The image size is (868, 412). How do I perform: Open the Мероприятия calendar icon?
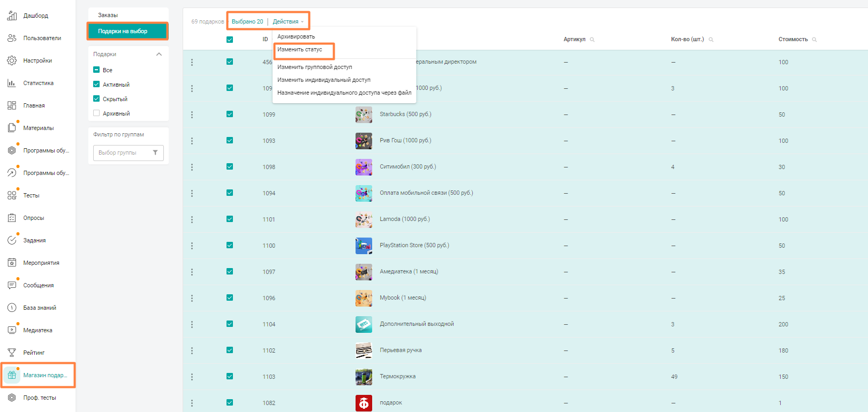click(12, 263)
